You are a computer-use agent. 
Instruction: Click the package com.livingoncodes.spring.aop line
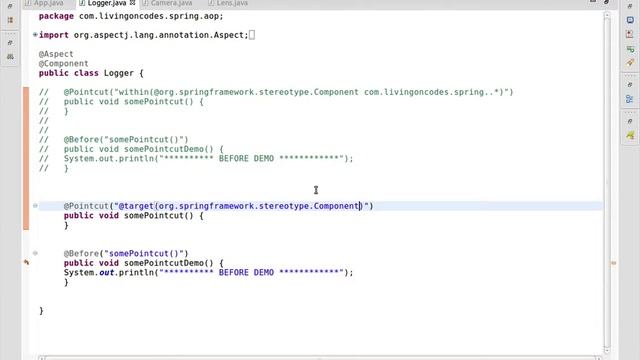pyautogui.click(x=131, y=16)
